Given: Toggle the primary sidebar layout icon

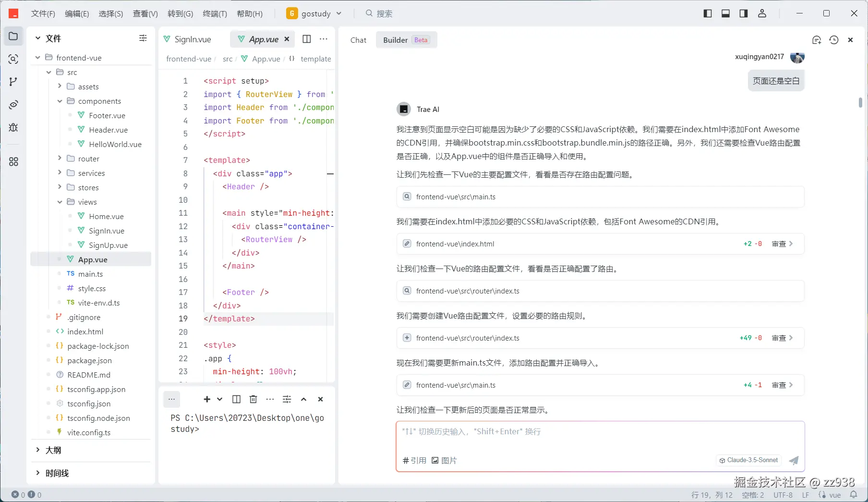Looking at the screenshot, I should point(708,13).
